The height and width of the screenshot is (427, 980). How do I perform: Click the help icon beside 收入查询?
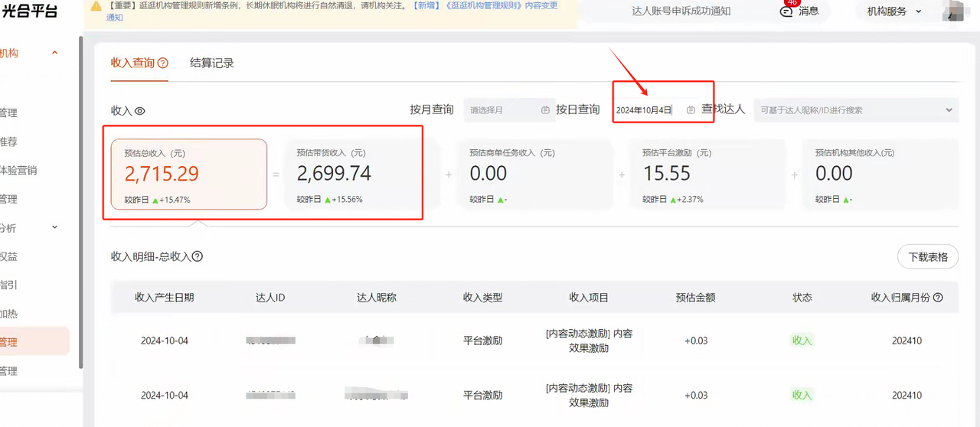click(162, 64)
